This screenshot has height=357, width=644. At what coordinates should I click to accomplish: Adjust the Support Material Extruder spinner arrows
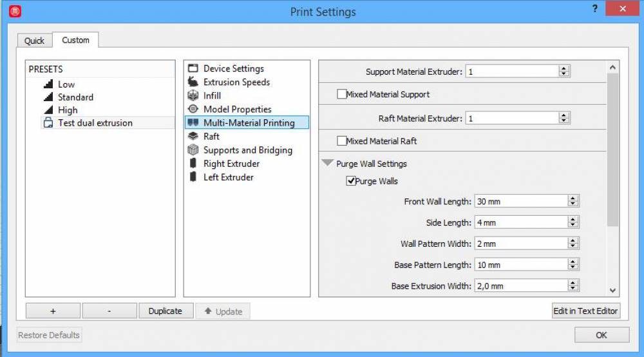point(564,72)
